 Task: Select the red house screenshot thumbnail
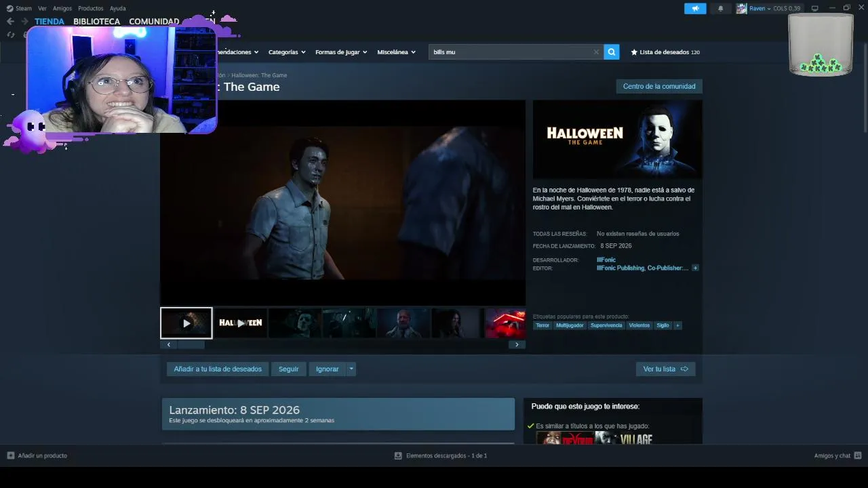[505, 323]
